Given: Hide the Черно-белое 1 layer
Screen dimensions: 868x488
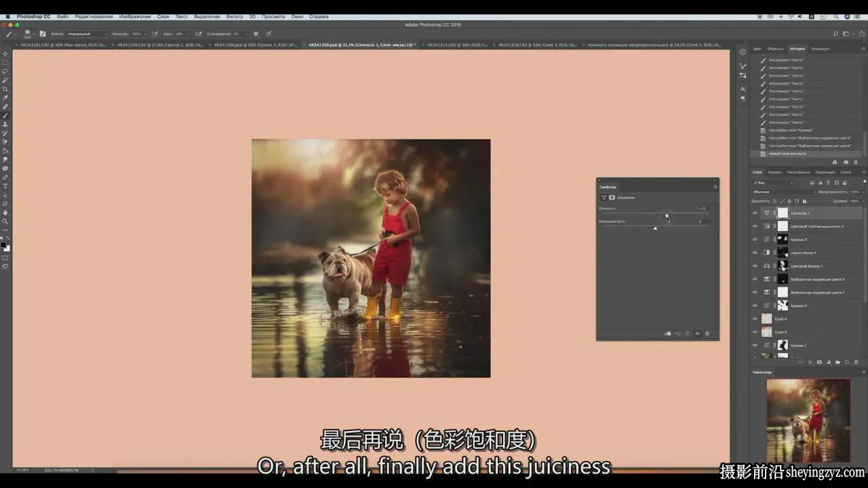Looking at the screenshot, I should point(755,253).
